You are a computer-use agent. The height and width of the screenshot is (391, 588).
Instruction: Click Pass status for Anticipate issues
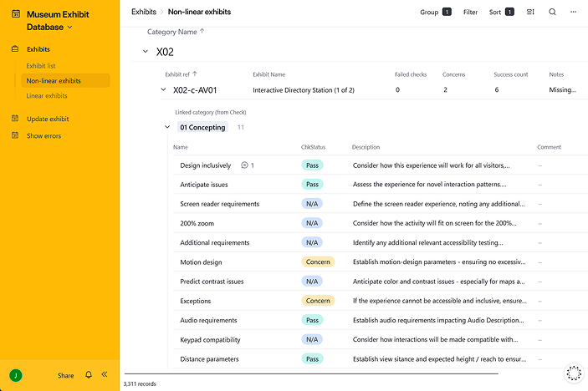312,185
